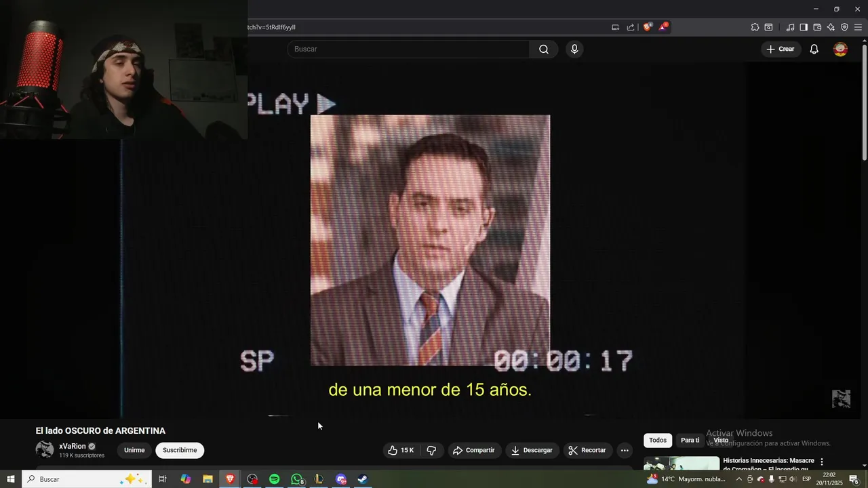Viewport: 868px width, 488px height.
Task: Open options for Historias Innecesarias suggestion
Action: (822, 462)
